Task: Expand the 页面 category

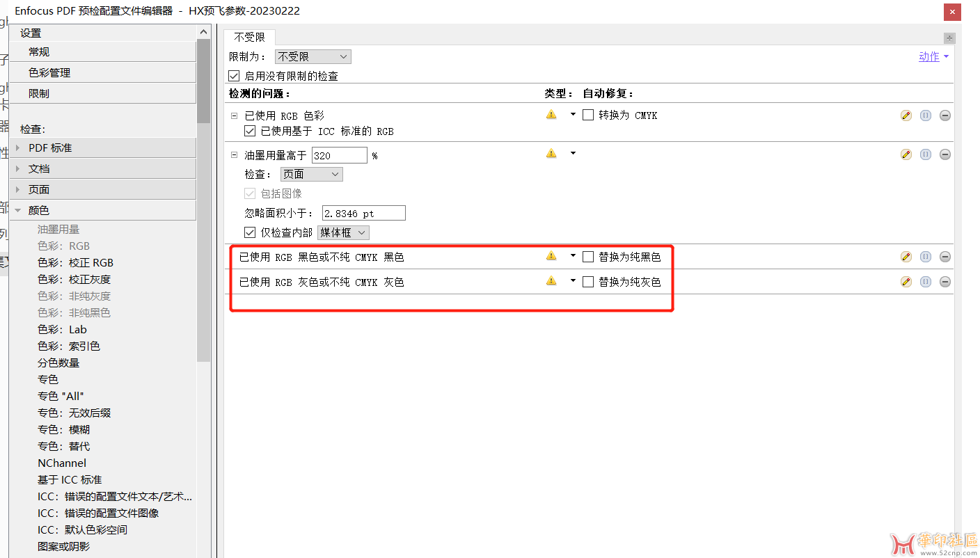Action: tap(18, 190)
